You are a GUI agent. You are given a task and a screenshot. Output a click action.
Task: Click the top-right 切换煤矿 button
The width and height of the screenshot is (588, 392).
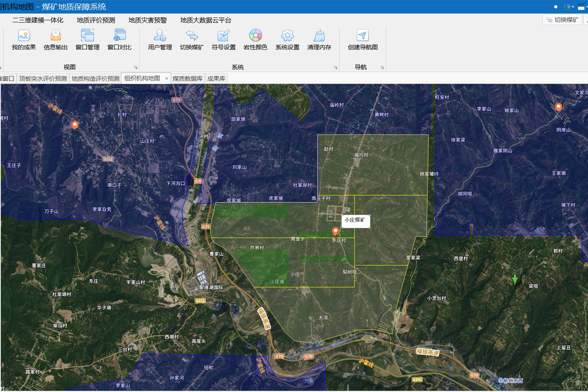[x=562, y=20]
